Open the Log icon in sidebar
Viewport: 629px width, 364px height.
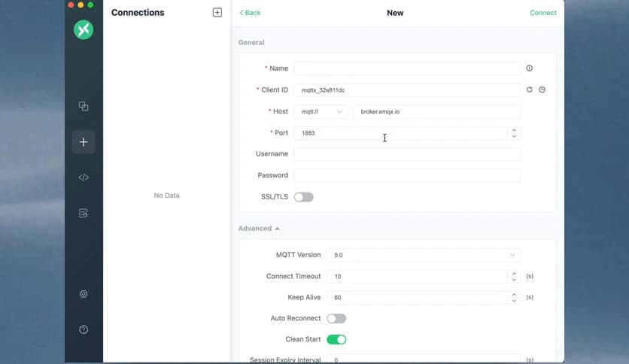84,214
